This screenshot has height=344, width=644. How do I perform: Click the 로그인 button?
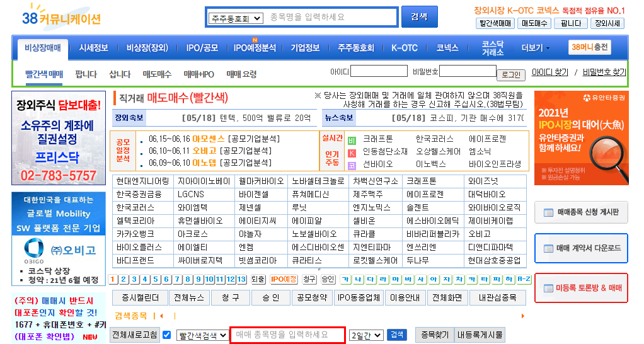click(511, 75)
